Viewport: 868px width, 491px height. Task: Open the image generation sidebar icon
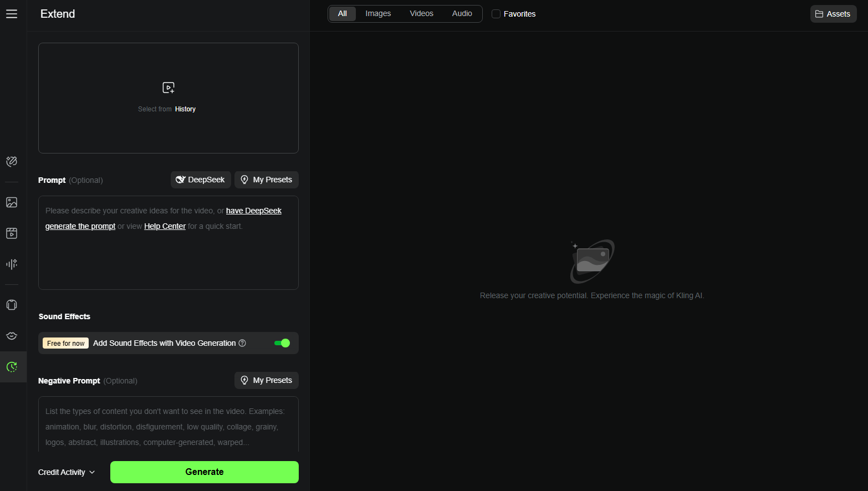click(x=12, y=202)
